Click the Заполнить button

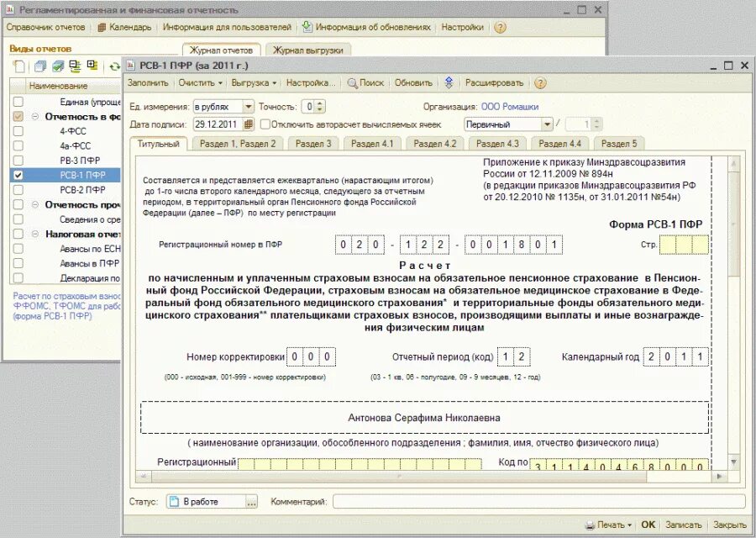tap(148, 83)
